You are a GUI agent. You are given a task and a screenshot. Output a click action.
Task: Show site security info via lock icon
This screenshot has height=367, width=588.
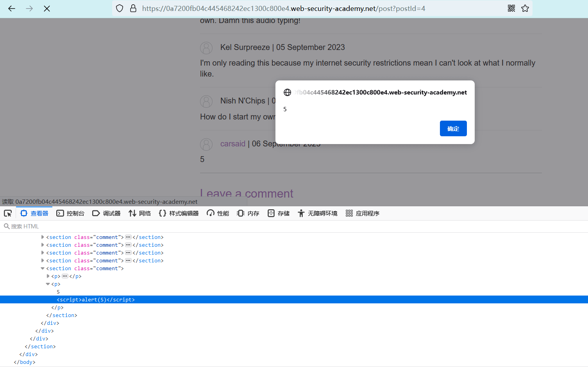pyautogui.click(x=133, y=9)
